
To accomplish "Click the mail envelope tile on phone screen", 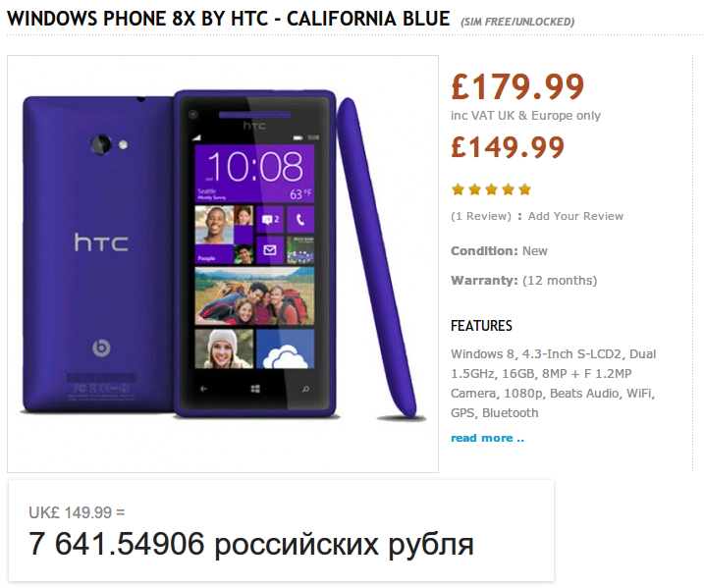I will point(270,249).
